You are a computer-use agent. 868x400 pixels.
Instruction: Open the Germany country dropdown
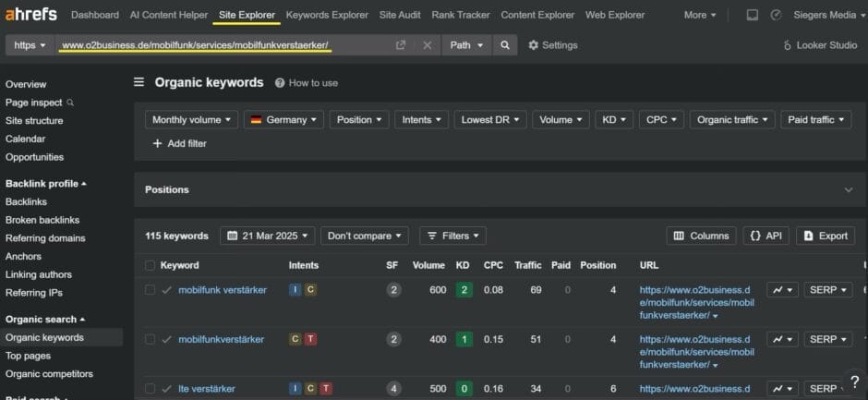click(283, 119)
